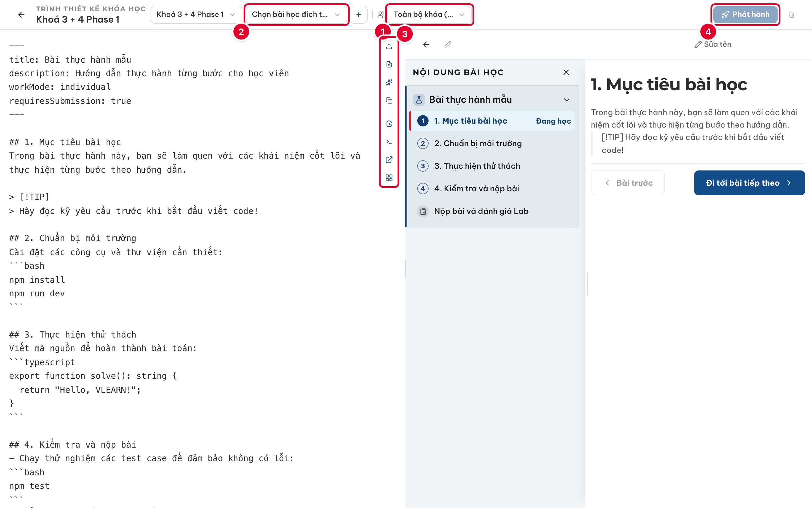This screenshot has height=508, width=812.
Task: Click the open-in-new-window icon
Action: [389, 160]
